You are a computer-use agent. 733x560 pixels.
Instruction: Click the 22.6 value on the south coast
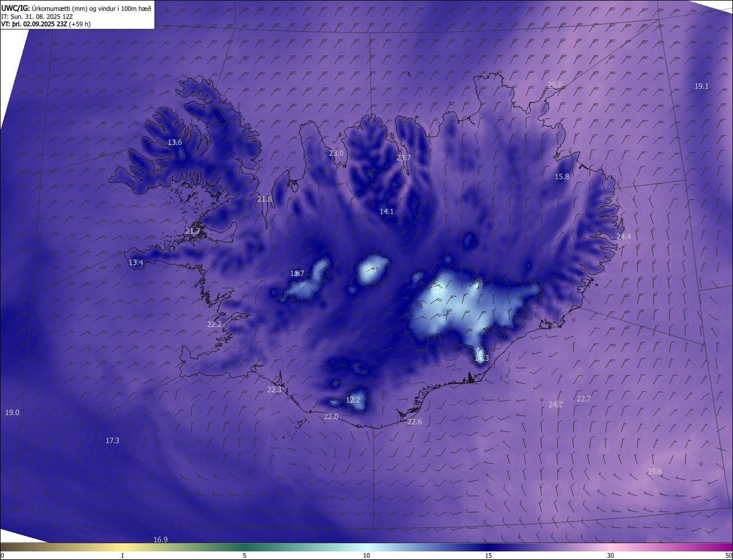415,422
